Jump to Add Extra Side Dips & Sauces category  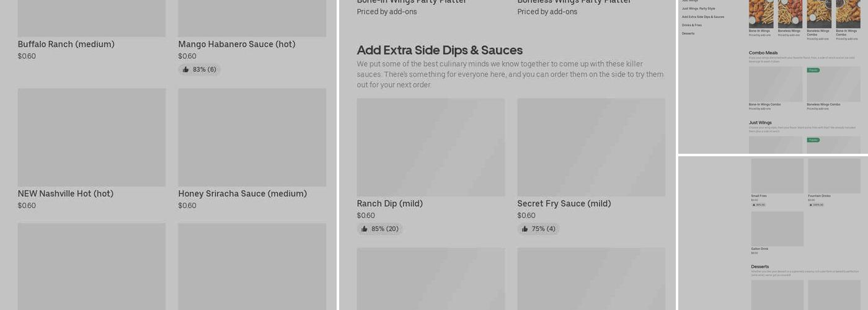point(702,17)
